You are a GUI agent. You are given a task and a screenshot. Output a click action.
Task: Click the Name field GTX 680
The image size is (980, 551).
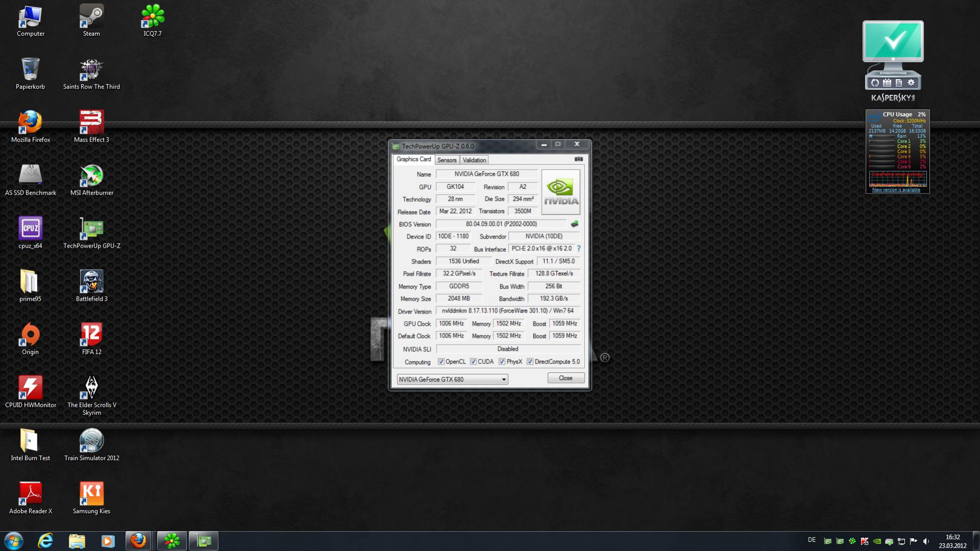[x=487, y=174]
